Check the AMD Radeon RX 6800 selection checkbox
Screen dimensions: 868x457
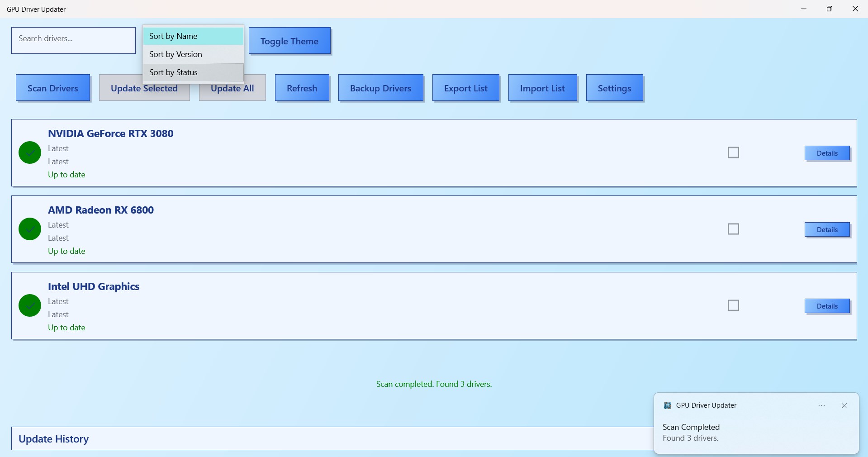point(733,229)
